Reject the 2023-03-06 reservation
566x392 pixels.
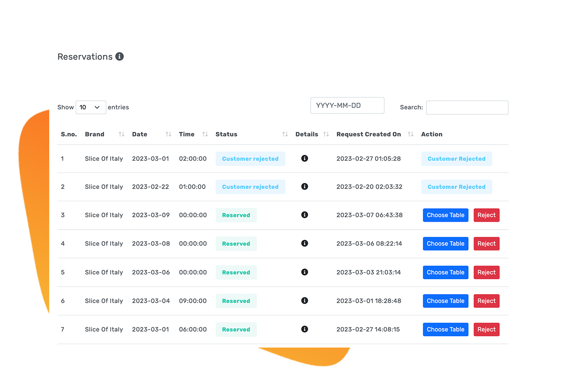tap(486, 272)
